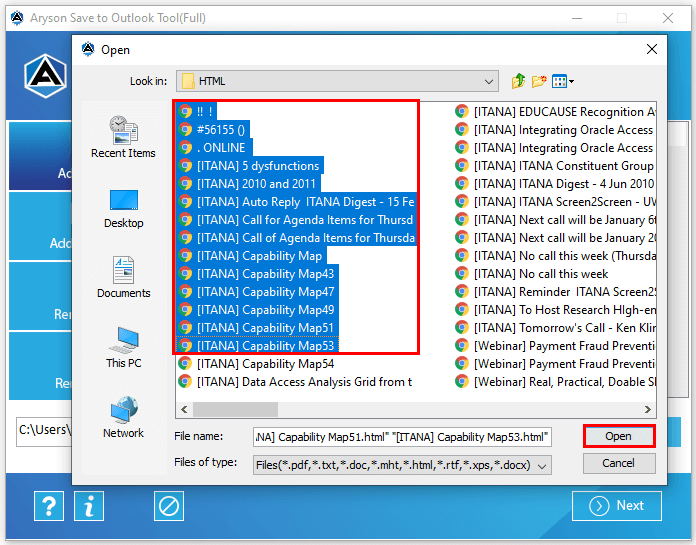The width and height of the screenshot is (696, 545).
Task: Select '[ITANA] ITANA Screen2Screen' file
Action: click(x=555, y=202)
